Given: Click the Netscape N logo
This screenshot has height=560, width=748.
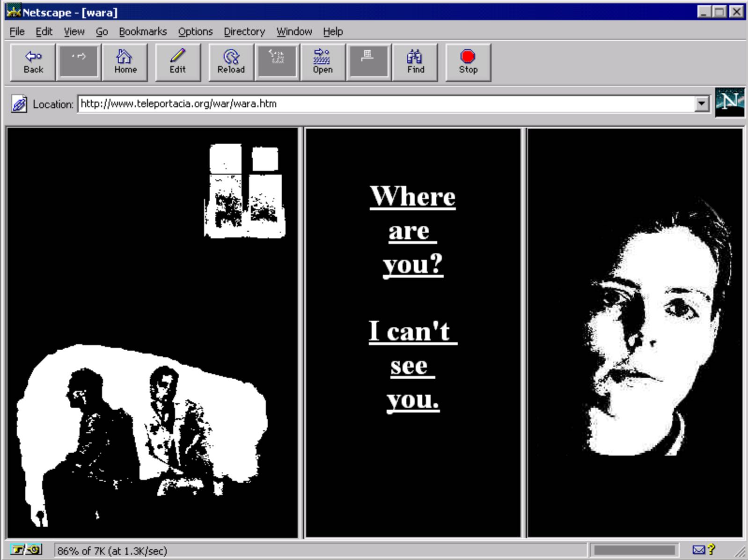Looking at the screenshot, I should point(729,103).
